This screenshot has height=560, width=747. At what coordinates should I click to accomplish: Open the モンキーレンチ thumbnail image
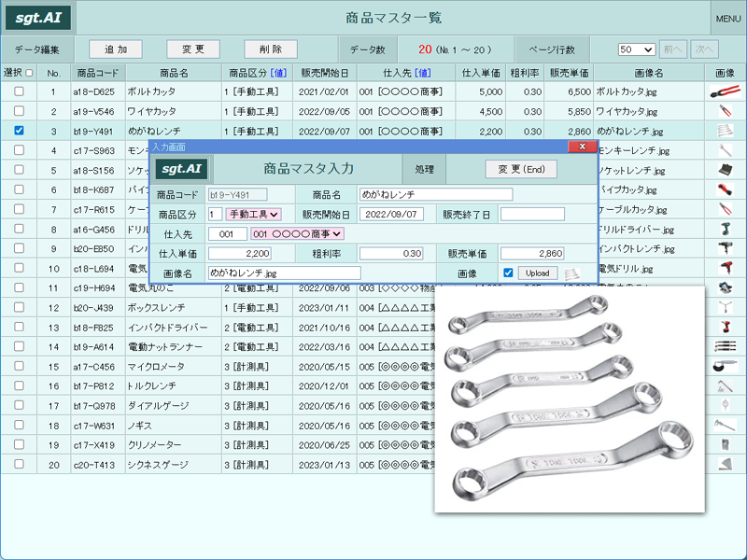click(x=725, y=150)
